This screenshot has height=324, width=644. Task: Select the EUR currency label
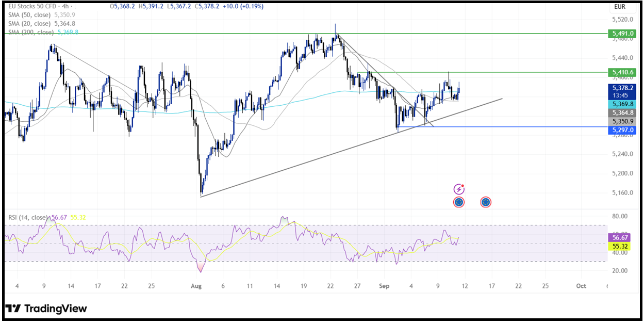point(619,7)
